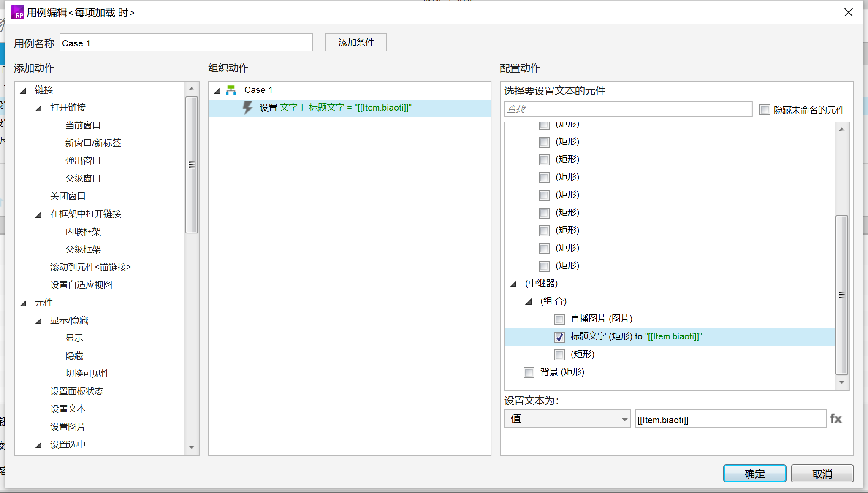Collapse the 设置选中 group
Image resolution: width=868 pixels, height=493 pixels.
click(39, 445)
